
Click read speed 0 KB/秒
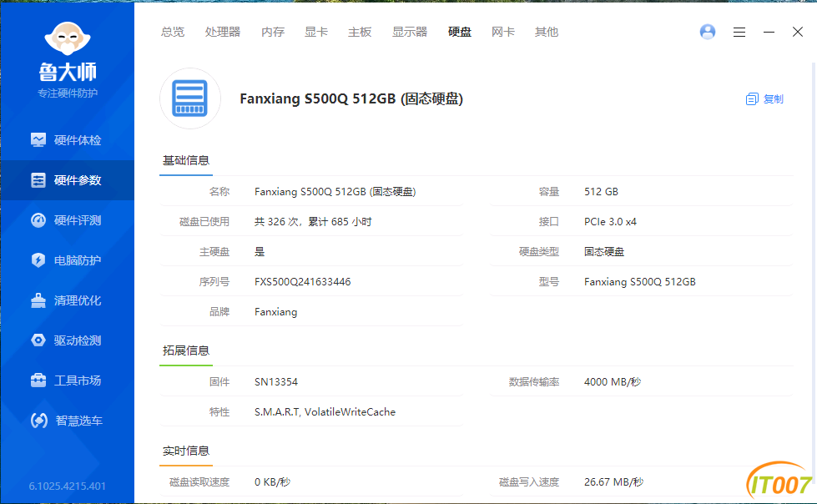[272, 482]
